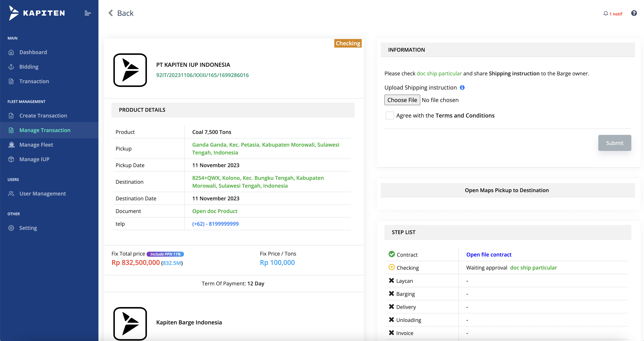Click the Transaction document icon
644x341 pixels.
tap(11, 81)
